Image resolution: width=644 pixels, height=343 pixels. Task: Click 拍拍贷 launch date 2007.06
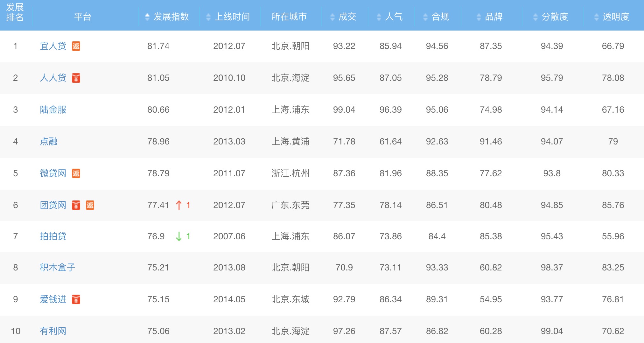[229, 236]
